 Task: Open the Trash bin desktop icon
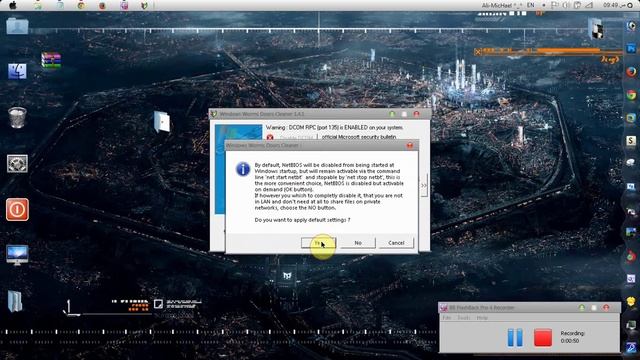[17, 118]
